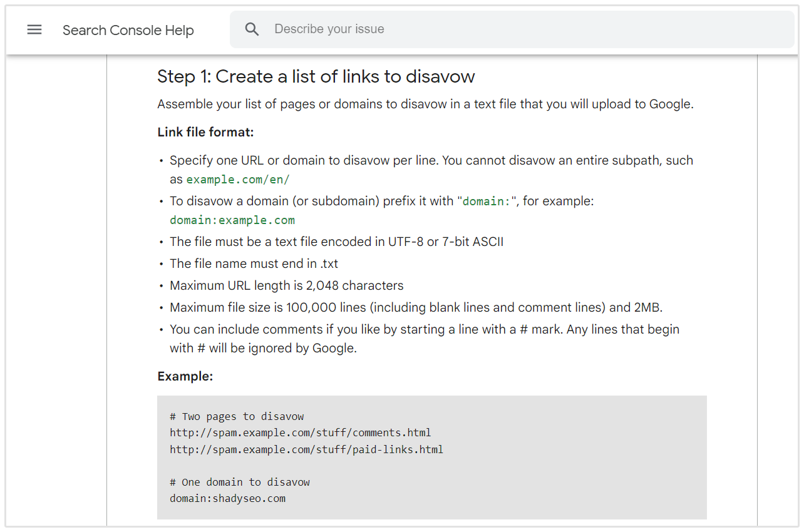The width and height of the screenshot is (804, 532).
Task: Click the UTF-8 or 7-bit ASCII bullet
Action: click(x=336, y=242)
